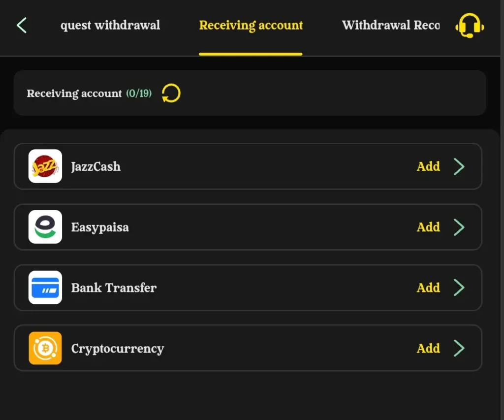
Task: Expand Easypaisa row via its chevron
Action: (x=459, y=227)
